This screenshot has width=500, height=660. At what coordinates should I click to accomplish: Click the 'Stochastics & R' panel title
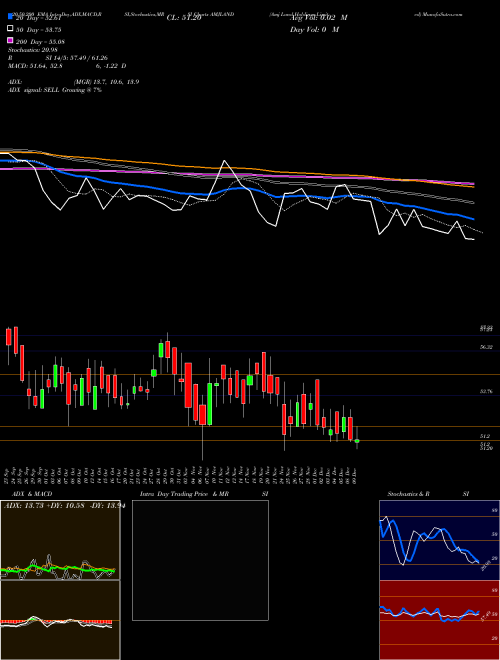pyautogui.click(x=408, y=494)
